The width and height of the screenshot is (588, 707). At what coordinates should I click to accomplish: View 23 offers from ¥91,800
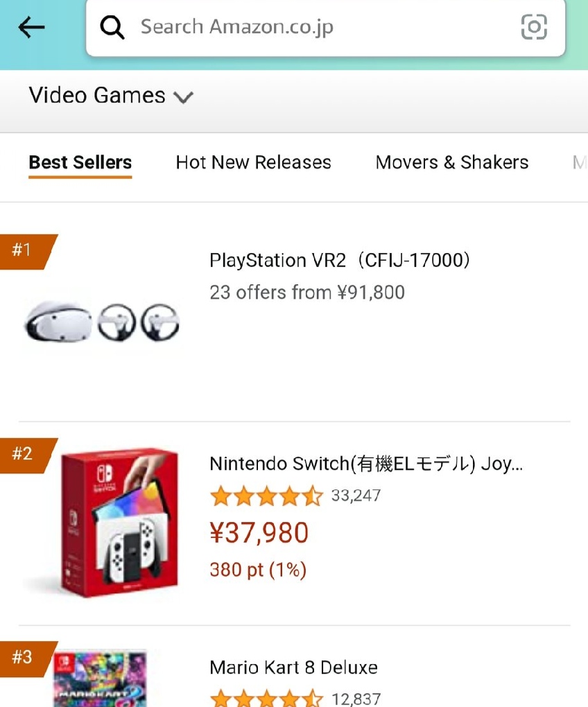[306, 293]
